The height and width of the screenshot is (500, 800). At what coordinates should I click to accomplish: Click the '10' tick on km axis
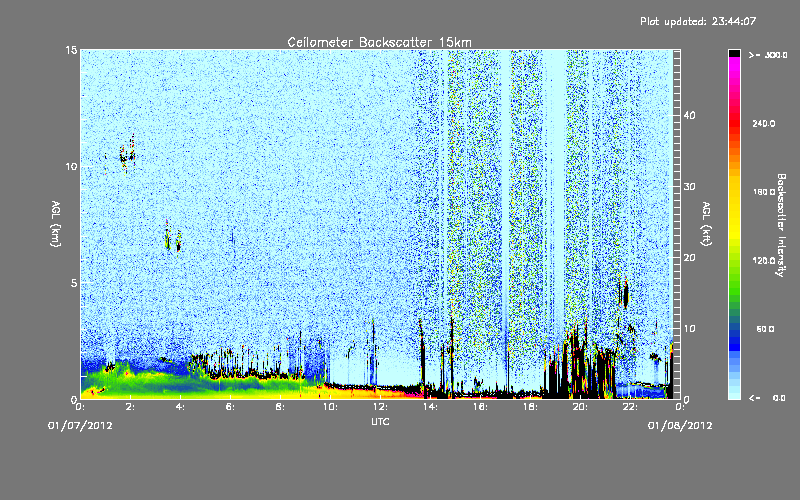click(71, 167)
